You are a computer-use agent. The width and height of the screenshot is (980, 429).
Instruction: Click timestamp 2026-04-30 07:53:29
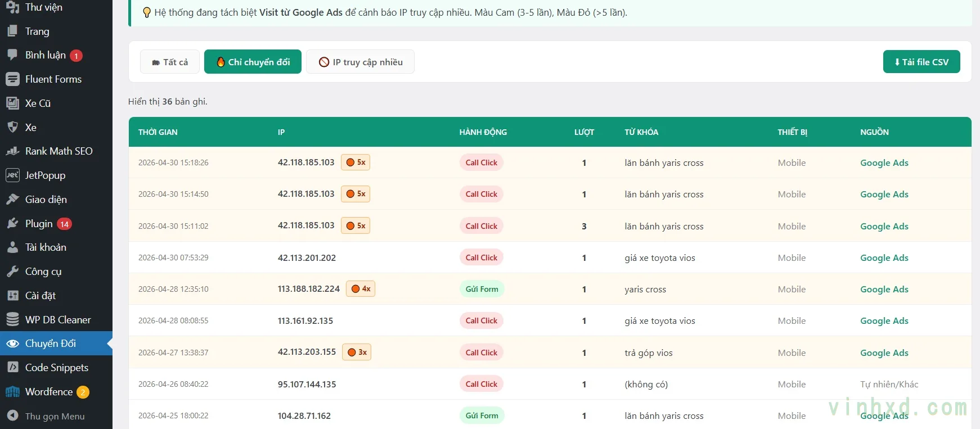173,258
